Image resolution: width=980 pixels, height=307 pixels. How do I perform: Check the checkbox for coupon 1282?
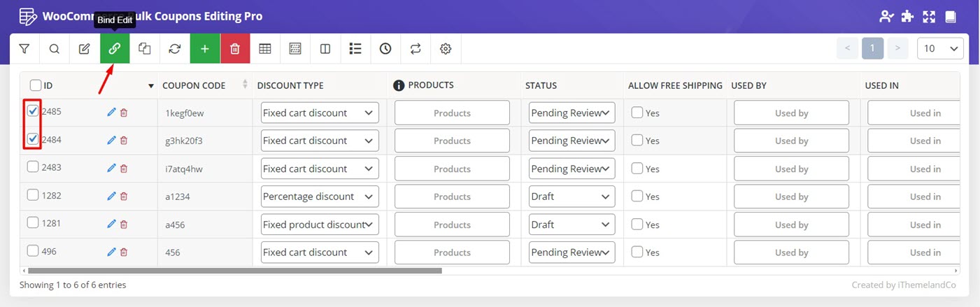pyautogui.click(x=33, y=194)
